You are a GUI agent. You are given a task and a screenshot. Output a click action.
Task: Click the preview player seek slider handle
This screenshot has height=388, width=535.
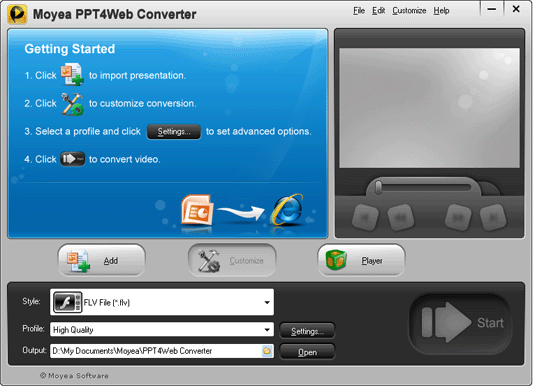pos(378,188)
